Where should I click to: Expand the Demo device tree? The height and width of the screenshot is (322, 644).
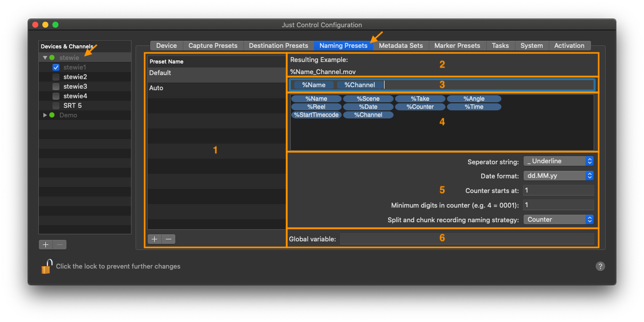[x=45, y=115]
